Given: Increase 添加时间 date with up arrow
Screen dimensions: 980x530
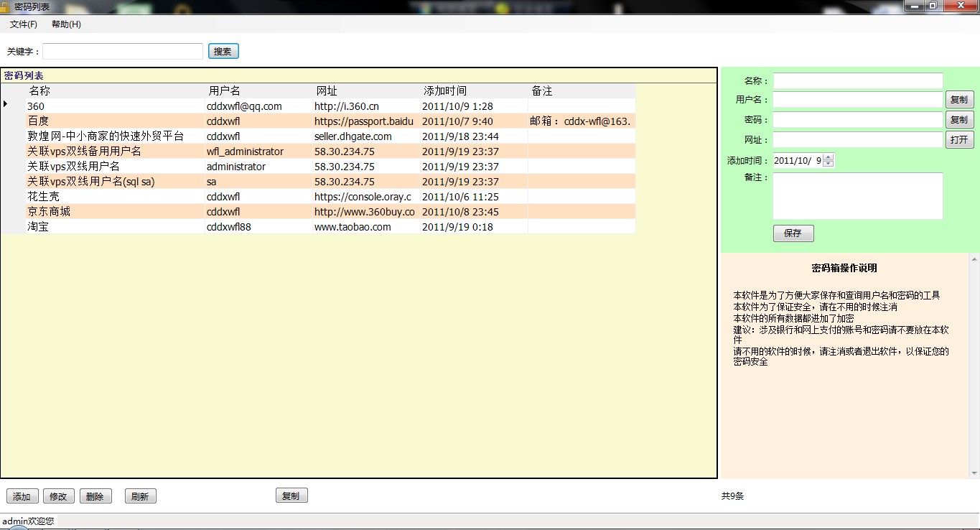Looking at the screenshot, I should [x=829, y=158].
